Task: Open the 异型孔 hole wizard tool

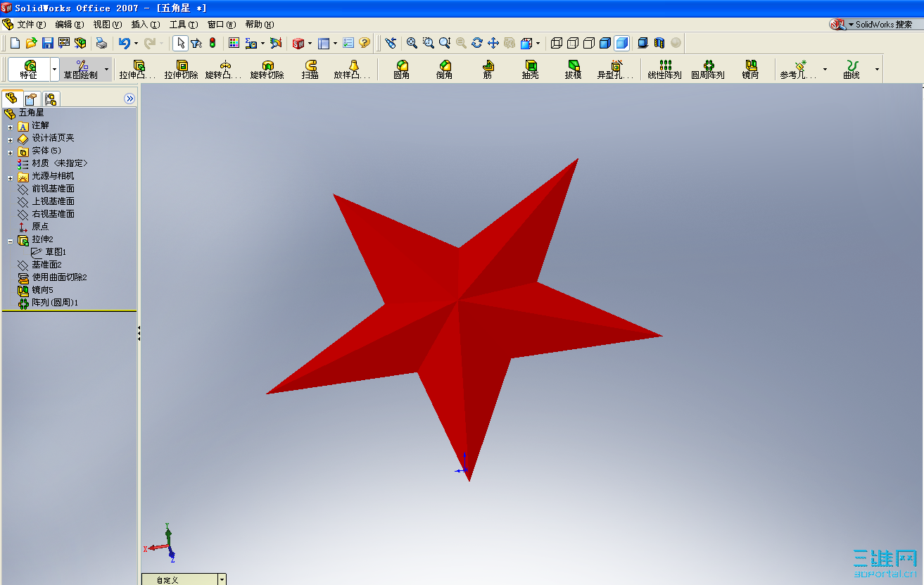Action: pyautogui.click(x=616, y=69)
